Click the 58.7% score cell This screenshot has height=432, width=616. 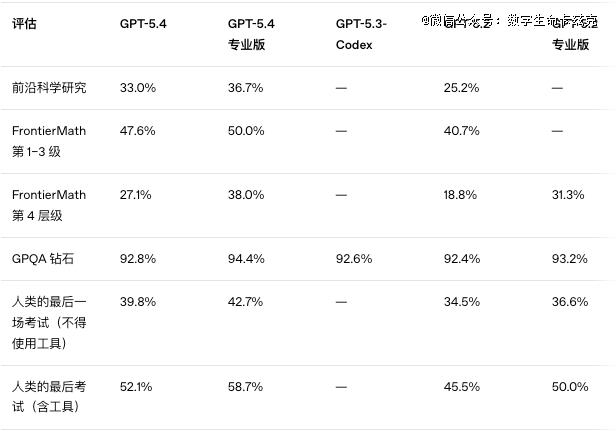[246, 386]
